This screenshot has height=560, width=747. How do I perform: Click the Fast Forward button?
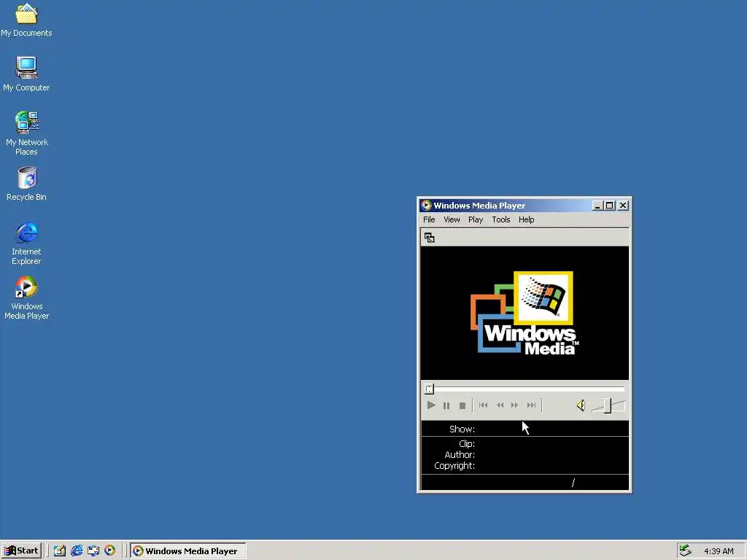pyautogui.click(x=514, y=405)
